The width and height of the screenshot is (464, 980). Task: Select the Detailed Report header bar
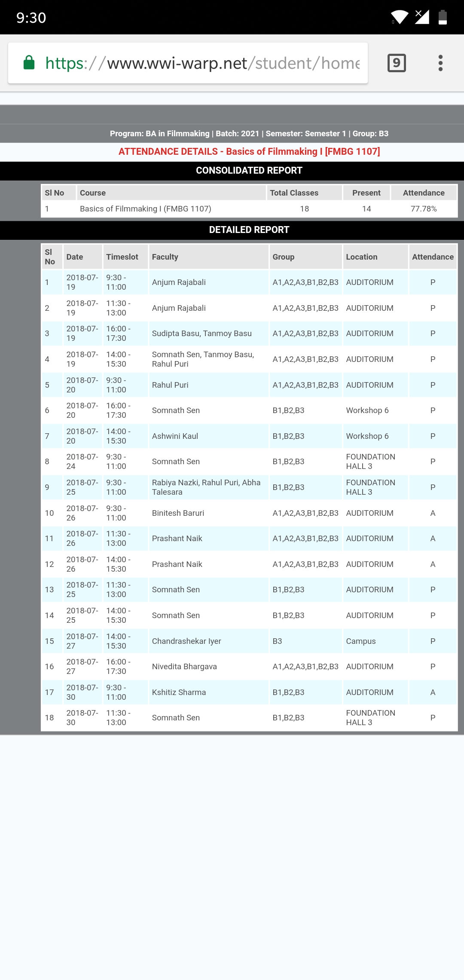point(249,230)
